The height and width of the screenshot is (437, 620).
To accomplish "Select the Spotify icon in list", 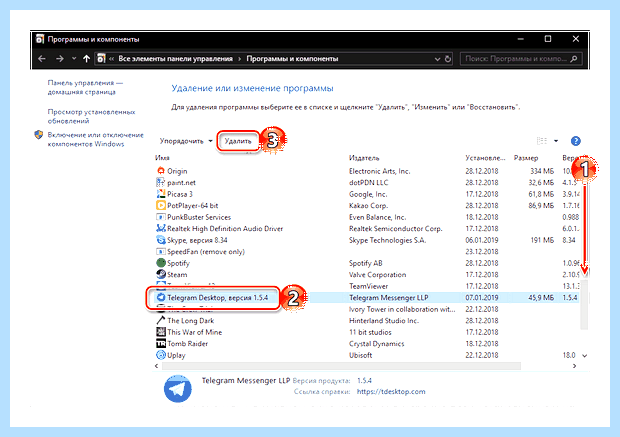I will click(161, 263).
